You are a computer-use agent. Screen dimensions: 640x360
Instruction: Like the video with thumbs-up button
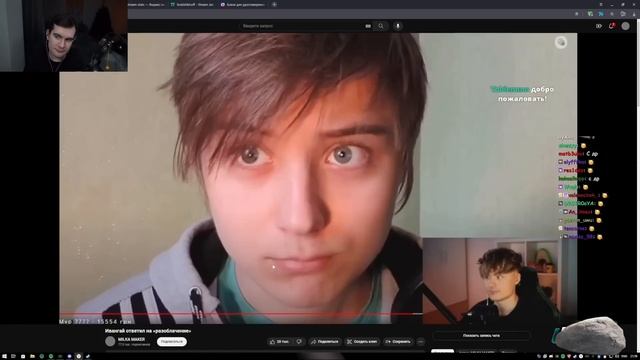(279, 342)
